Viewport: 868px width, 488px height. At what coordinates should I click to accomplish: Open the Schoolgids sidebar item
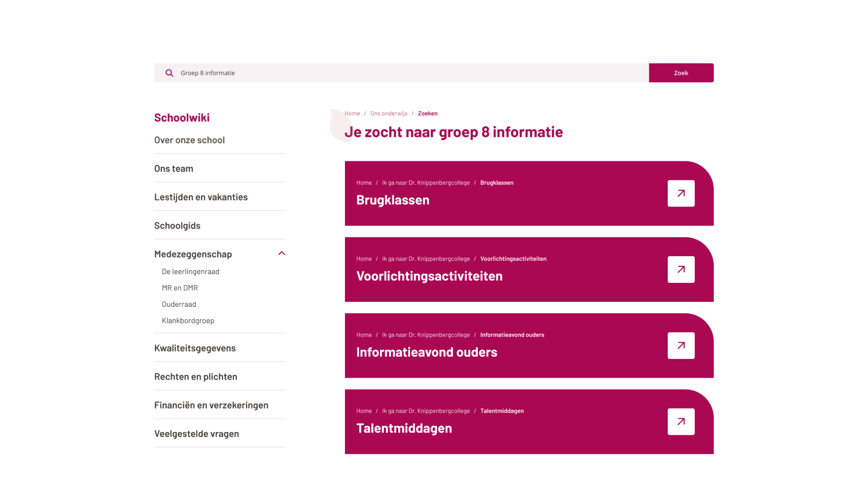pos(177,225)
